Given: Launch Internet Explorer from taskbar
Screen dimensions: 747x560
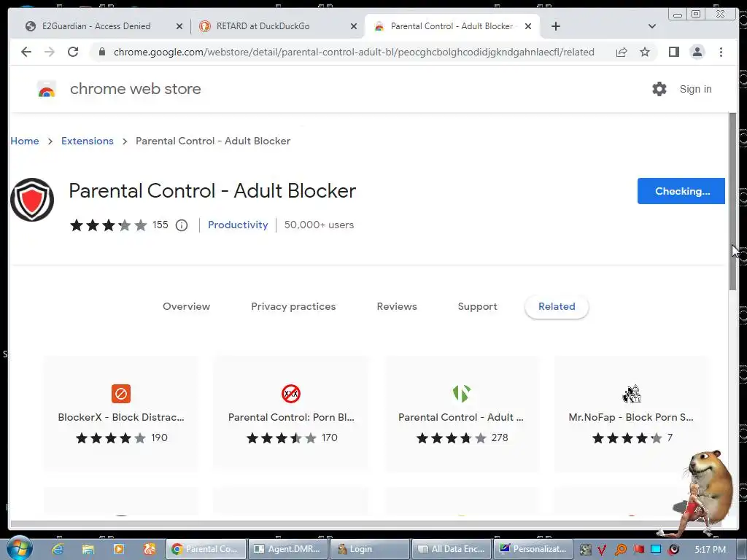Looking at the screenshot, I should 58,549.
